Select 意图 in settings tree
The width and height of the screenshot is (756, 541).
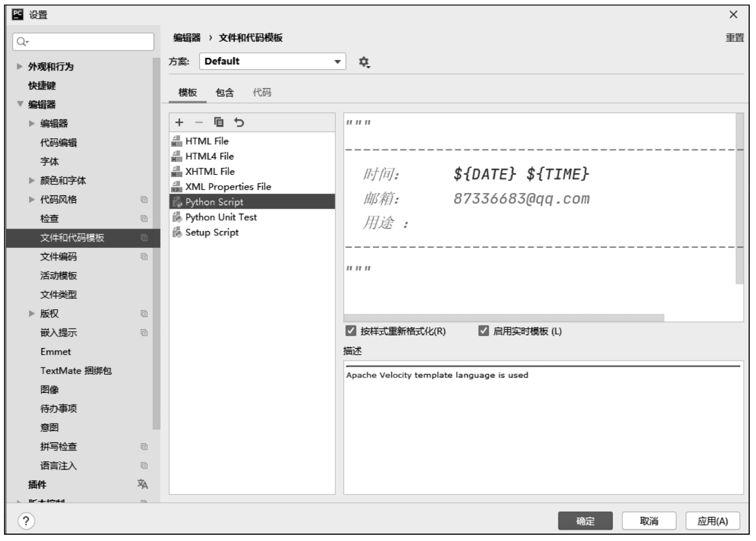[50, 427]
